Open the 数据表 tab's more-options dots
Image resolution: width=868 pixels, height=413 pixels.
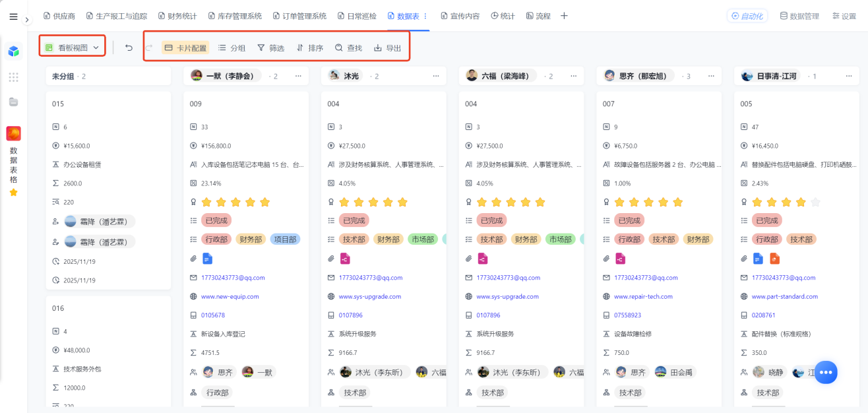coord(425,16)
